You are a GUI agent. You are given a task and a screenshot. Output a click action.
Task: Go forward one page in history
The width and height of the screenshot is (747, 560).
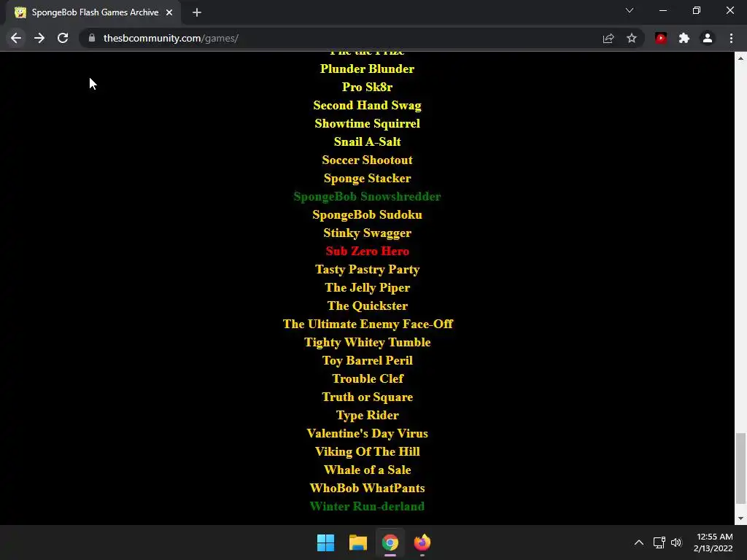[x=39, y=38]
